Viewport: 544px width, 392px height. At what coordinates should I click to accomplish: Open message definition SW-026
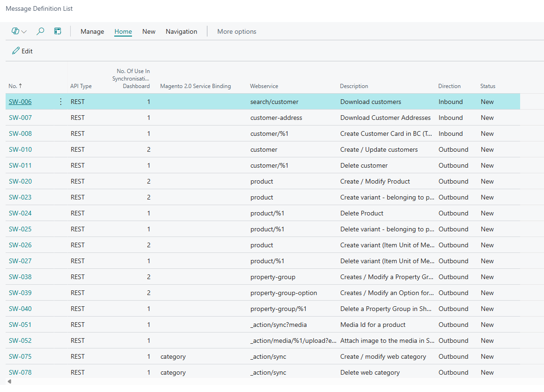[20, 245]
